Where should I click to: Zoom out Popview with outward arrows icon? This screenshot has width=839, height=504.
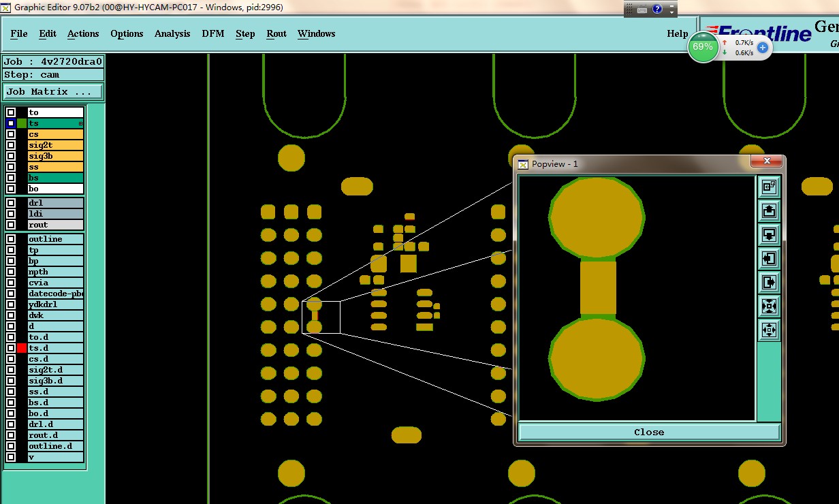click(x=769, y=330)
